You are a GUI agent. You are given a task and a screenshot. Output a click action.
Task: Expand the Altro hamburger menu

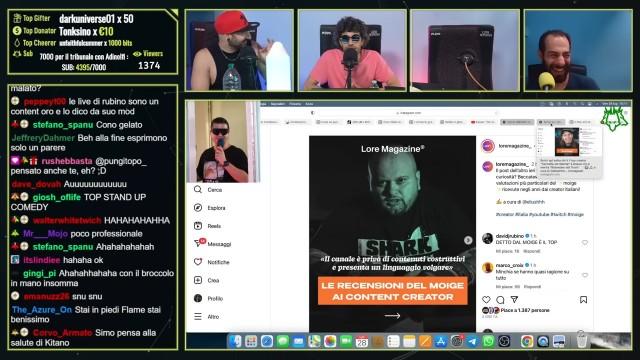(x=207, y=316)
